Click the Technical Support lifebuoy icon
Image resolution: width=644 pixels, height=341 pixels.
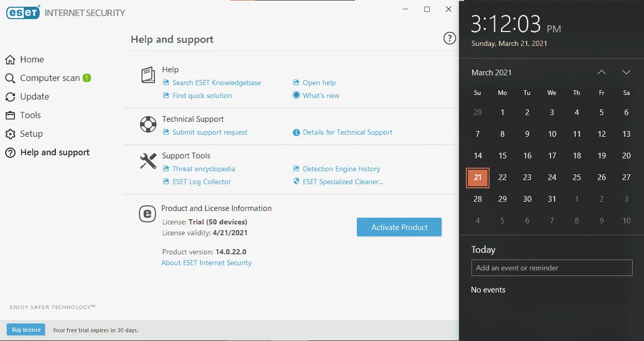tap(148, 125)
